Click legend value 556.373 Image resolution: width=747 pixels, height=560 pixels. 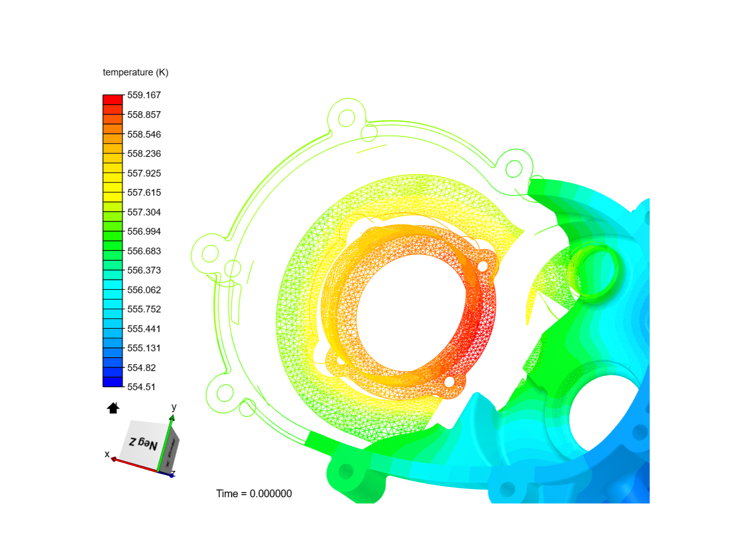pos(144,270)
